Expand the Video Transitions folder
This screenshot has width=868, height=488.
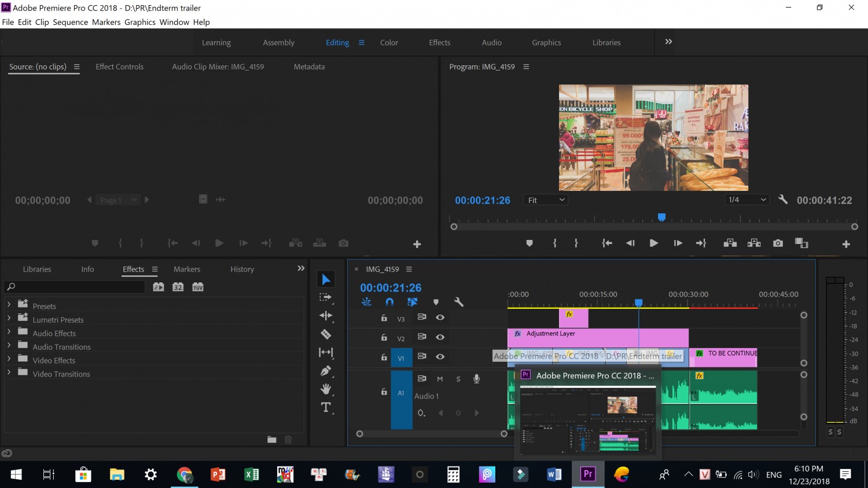(x=9, y=372)
